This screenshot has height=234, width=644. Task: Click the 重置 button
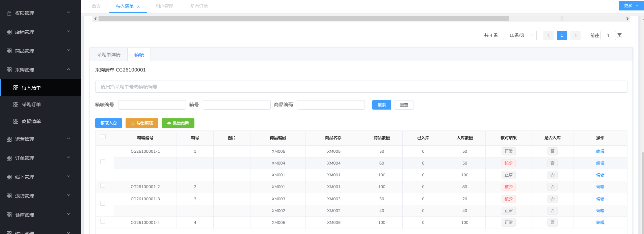pos(404,105)
